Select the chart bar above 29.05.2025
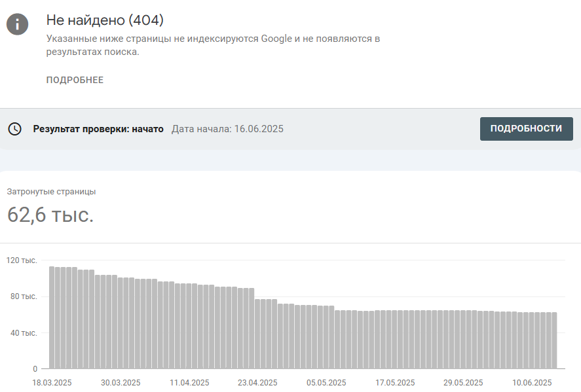The image size is (581, 392). pyautogui.click(x=463, y=340)
